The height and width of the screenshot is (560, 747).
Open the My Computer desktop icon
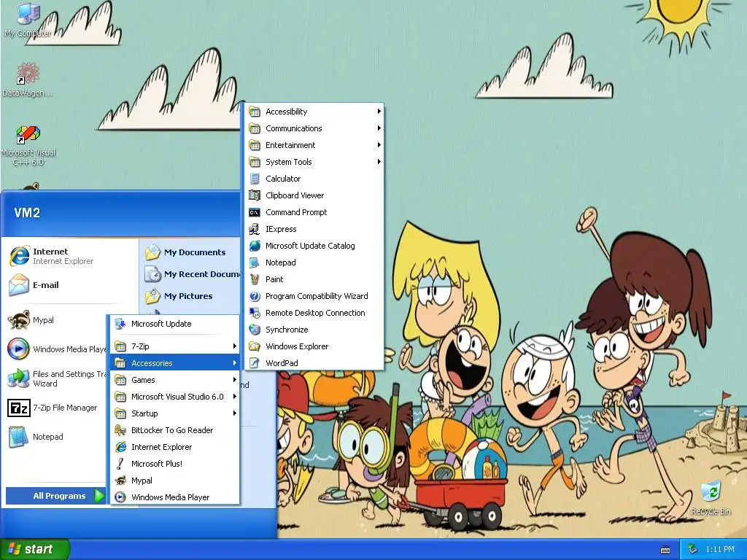(x=28, y=19)
